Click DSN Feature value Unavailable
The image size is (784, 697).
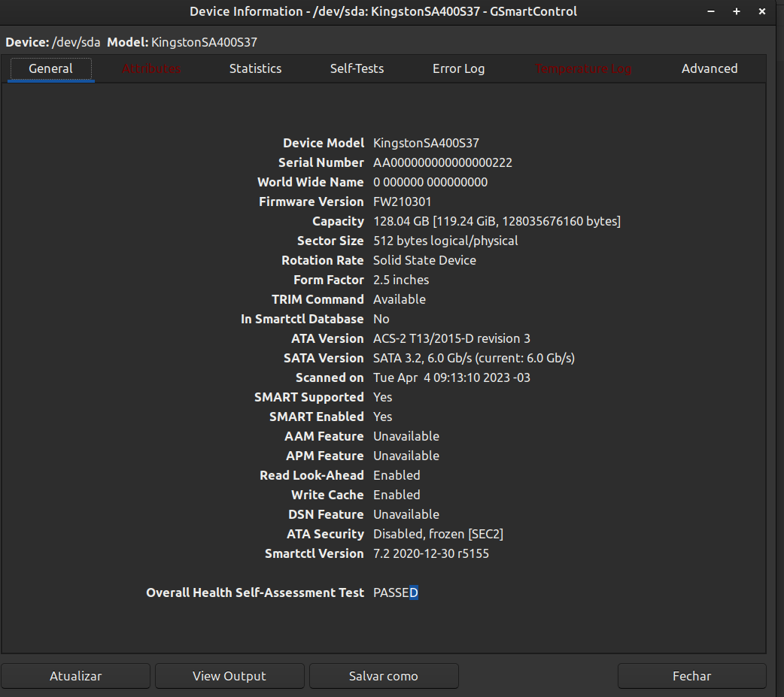point(406,514)
